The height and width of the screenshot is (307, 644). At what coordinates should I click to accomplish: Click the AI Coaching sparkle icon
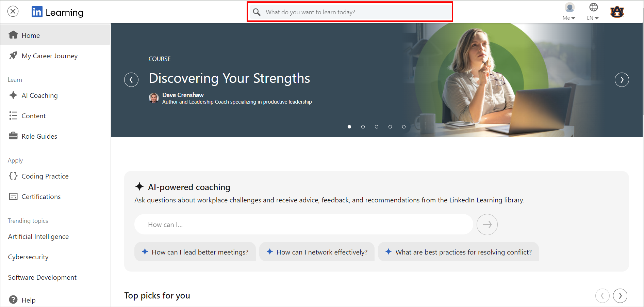click(x=13, y=95)
